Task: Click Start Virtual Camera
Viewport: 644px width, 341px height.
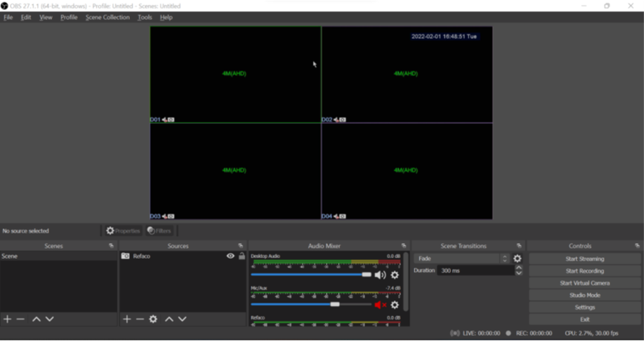Action: [x=585, y=283]
